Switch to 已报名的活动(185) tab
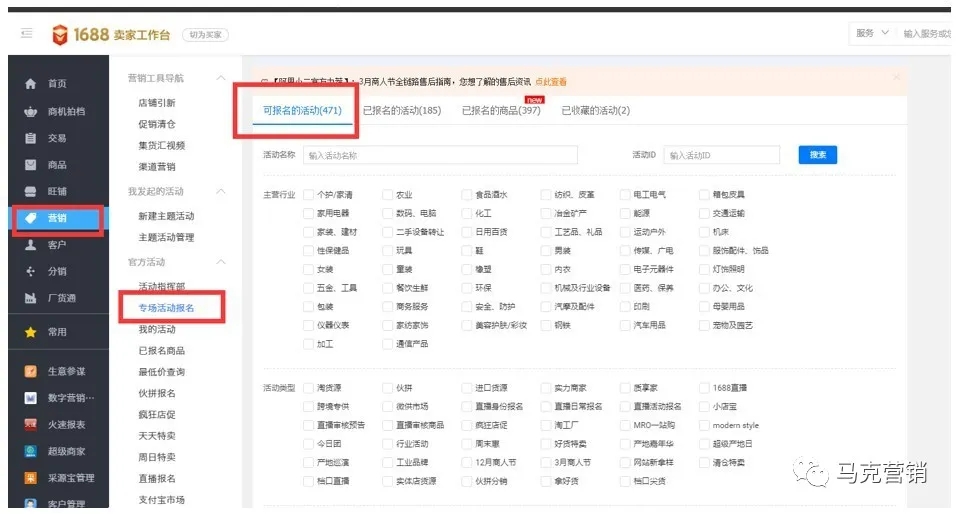The width and height of the screenshot is (958, 514). [401, 111]
